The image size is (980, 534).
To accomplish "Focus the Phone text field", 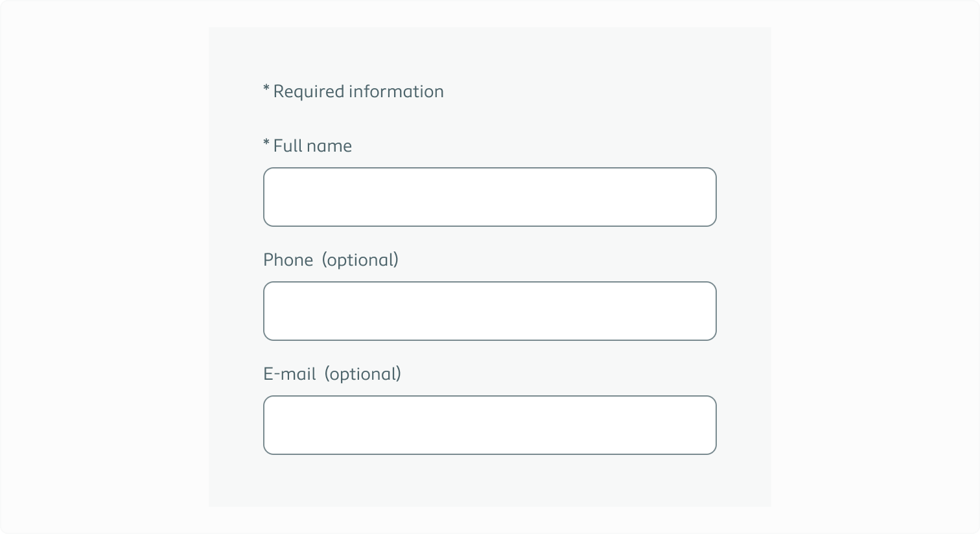I will (490, 311).
